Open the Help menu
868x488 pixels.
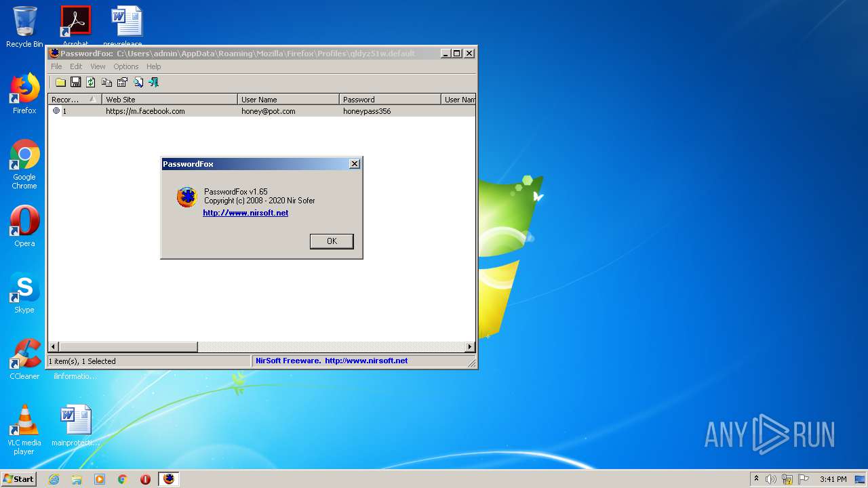coord(154,66)
